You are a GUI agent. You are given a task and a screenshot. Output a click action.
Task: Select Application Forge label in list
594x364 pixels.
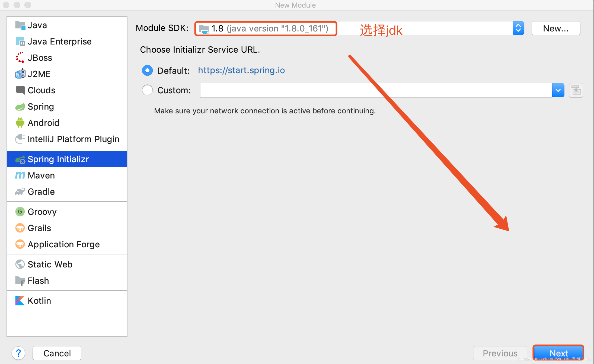click(x=64, y=244)
